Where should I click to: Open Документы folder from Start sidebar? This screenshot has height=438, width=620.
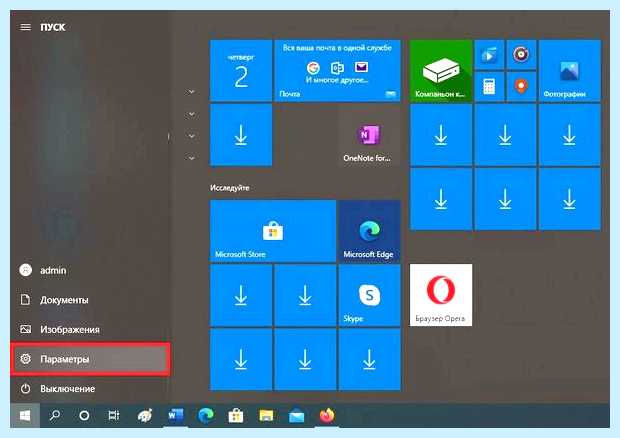coord(90,300)
